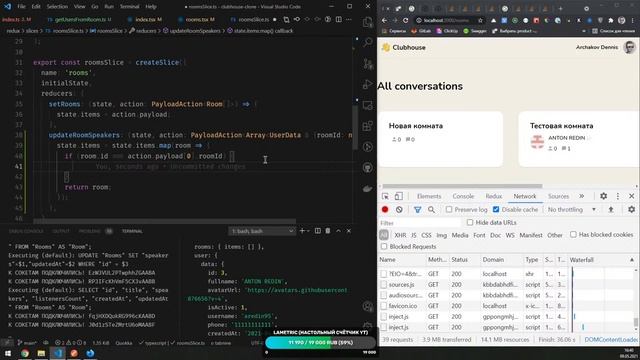Open DevTools customize three-dot menu
The image size is (640, 360).
618,196
